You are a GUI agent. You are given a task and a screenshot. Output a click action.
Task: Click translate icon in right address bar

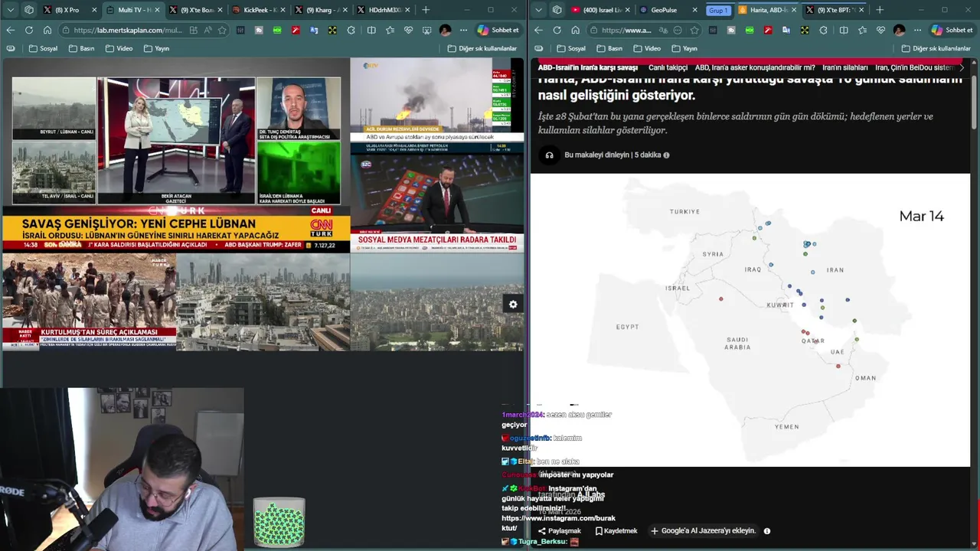click(663, 30)
